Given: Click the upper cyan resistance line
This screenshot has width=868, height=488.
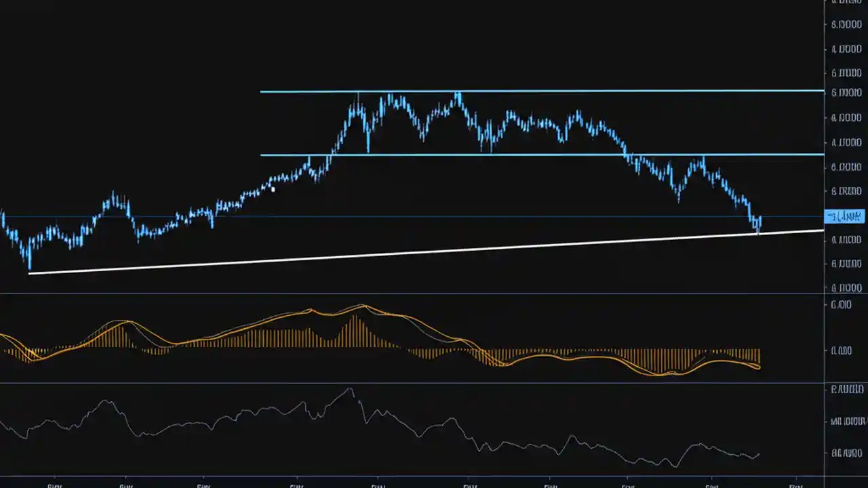Looking at the screenshot, I should coord(542,91).
